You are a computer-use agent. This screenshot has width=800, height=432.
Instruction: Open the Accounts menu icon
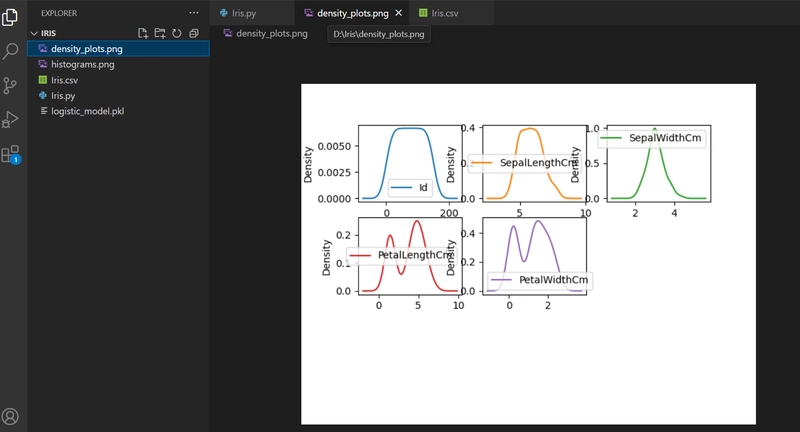tap(10, 416)
